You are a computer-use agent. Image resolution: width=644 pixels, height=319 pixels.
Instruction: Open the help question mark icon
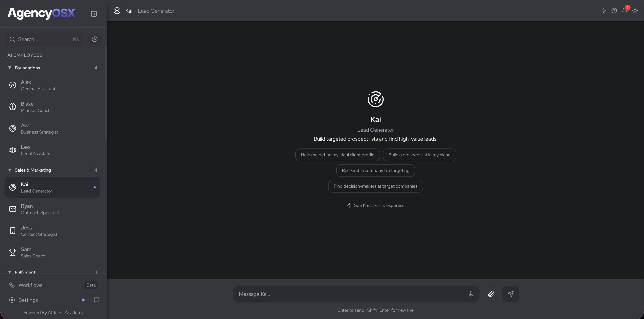pos(614,11)
